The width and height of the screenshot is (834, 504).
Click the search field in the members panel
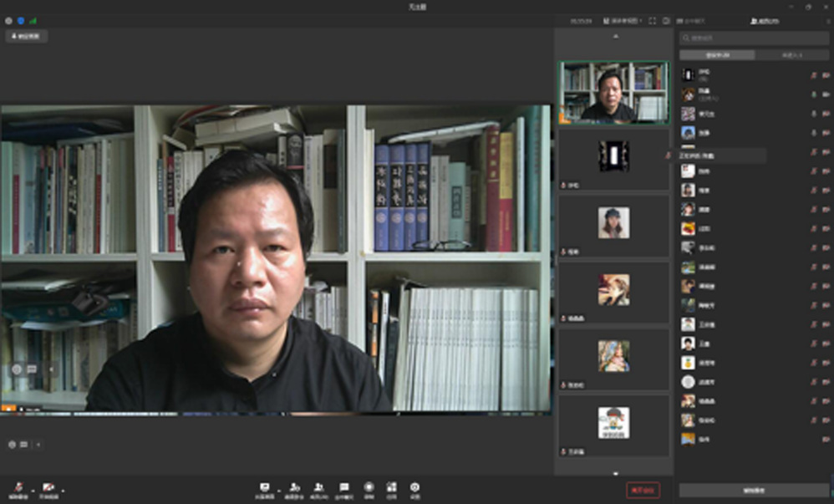tap(754, 38)
